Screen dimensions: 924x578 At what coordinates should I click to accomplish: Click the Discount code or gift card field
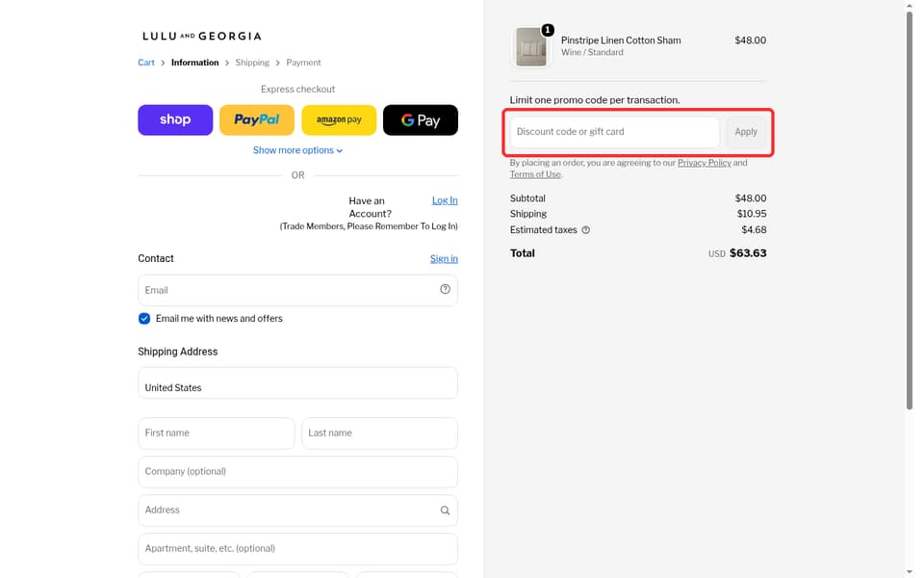(x=615, y=132)
